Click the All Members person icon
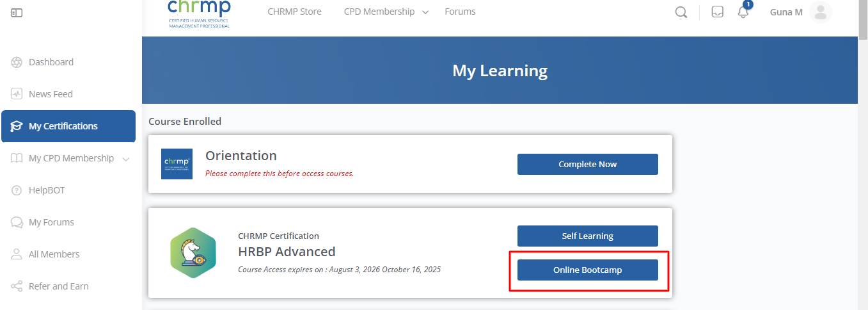 17,254
